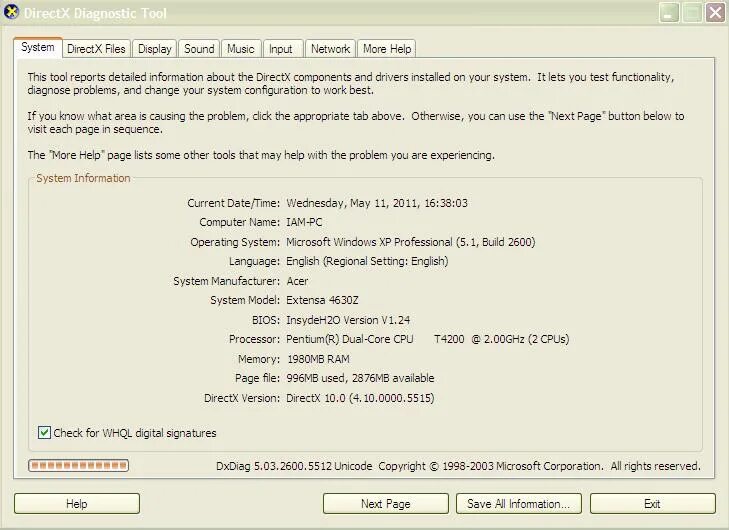Screen dimensions: 729x530
Task: Open the Display tab
Action: (x=154, y=49)
